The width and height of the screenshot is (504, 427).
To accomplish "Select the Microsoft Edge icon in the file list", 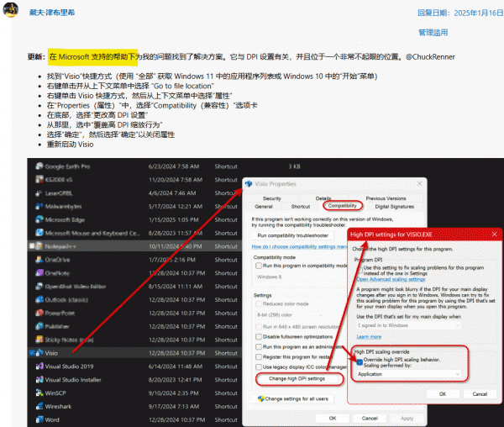I will tap(39, 219).
